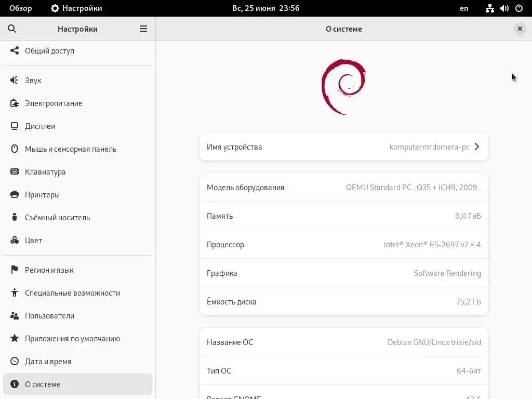Open Мышь и сенсорная панель settings
This screenshot has height=399, width=532.
[x=78, y=149]
